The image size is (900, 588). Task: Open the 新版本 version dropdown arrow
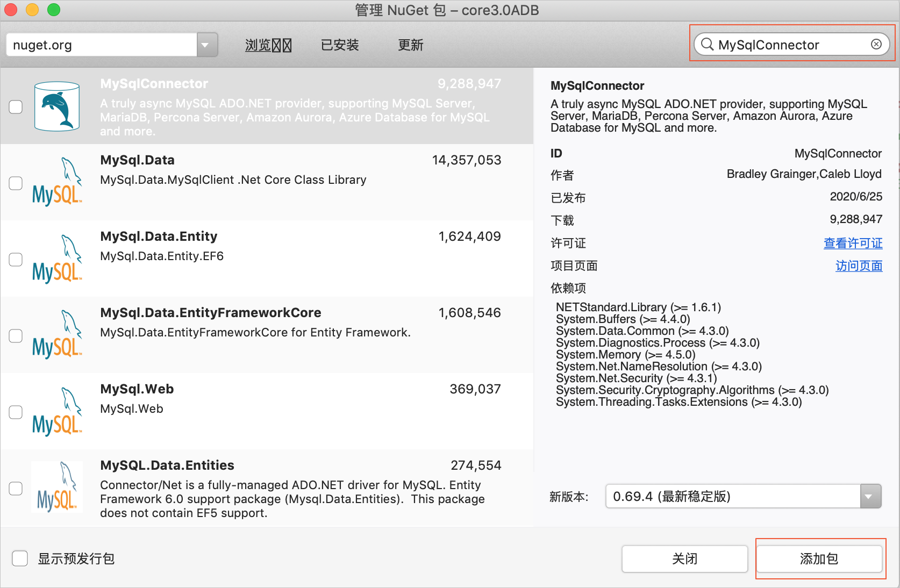tap(870, 496)
